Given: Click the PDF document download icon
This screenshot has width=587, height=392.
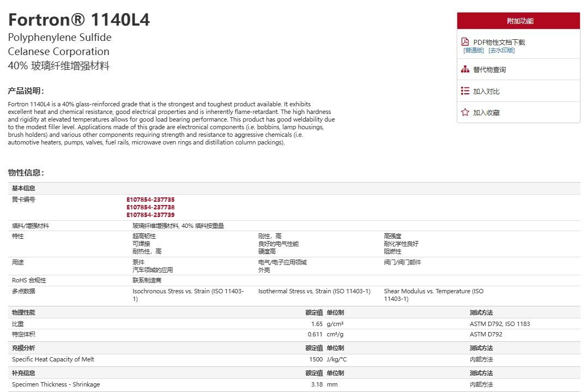Looking at the screenshot, I should point(465,41).
